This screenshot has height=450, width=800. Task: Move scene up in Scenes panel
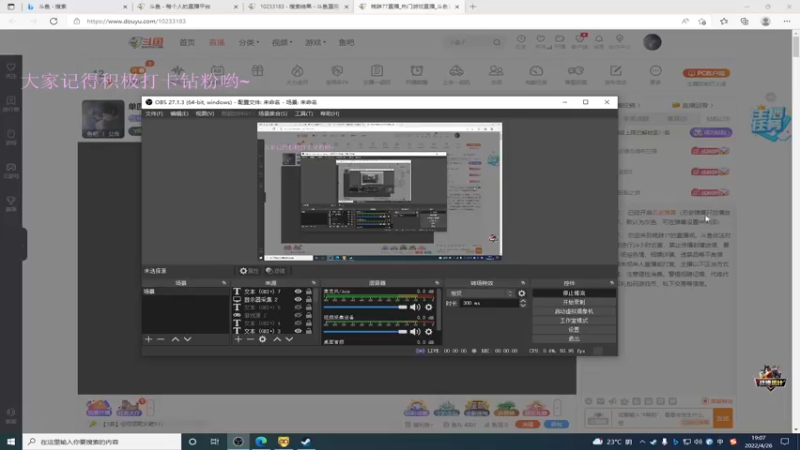point(175,339)
